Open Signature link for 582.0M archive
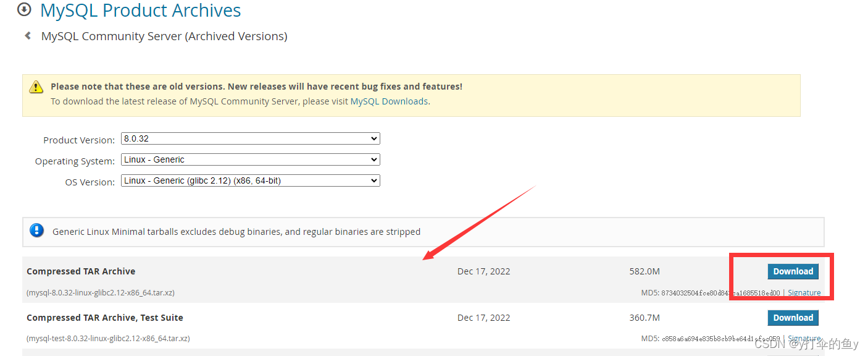This screenshot has height=356, width=868. (804, 293)
